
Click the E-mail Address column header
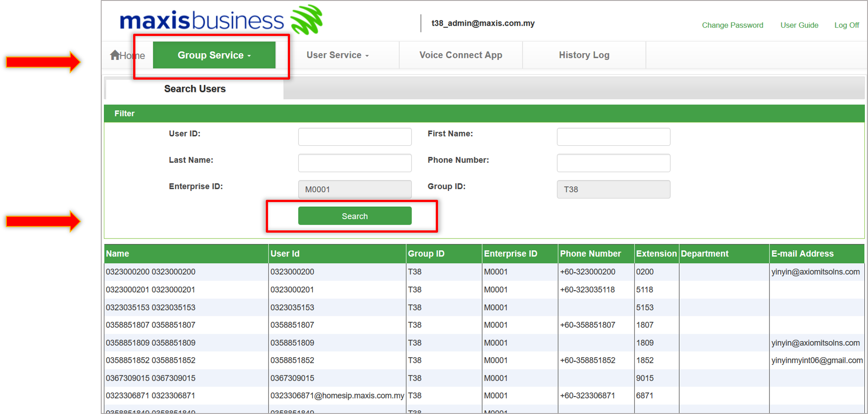pos(802,254)
